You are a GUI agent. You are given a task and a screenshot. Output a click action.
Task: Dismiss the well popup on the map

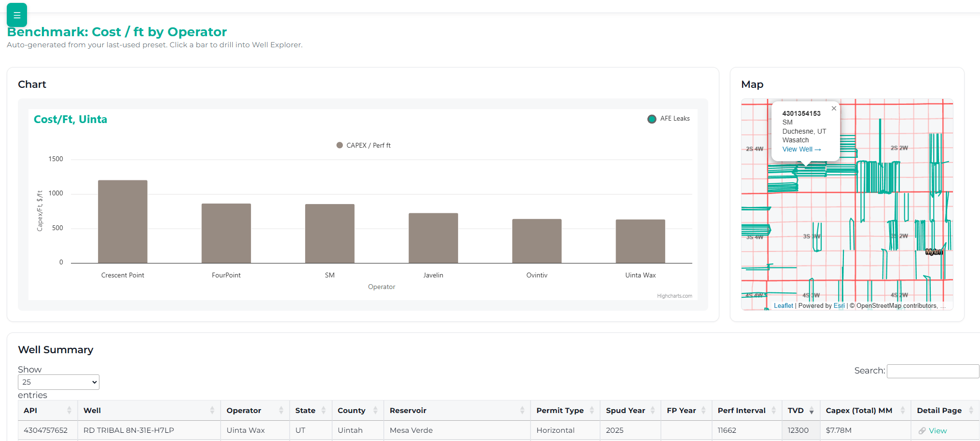pyautogui.click(x=834, y=108)
